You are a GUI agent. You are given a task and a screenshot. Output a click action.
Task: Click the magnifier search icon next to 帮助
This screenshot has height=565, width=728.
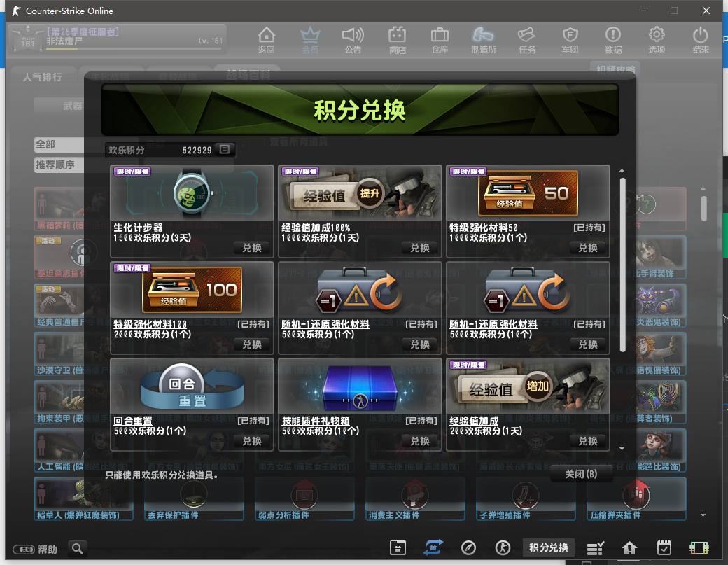[x=78, y=549]
